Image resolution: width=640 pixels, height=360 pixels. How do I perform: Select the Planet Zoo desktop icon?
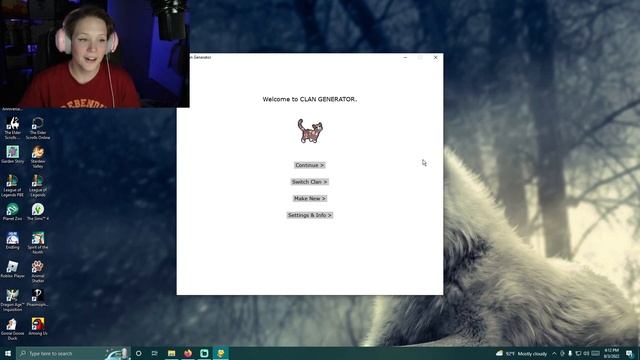click(x=13, y=212)
